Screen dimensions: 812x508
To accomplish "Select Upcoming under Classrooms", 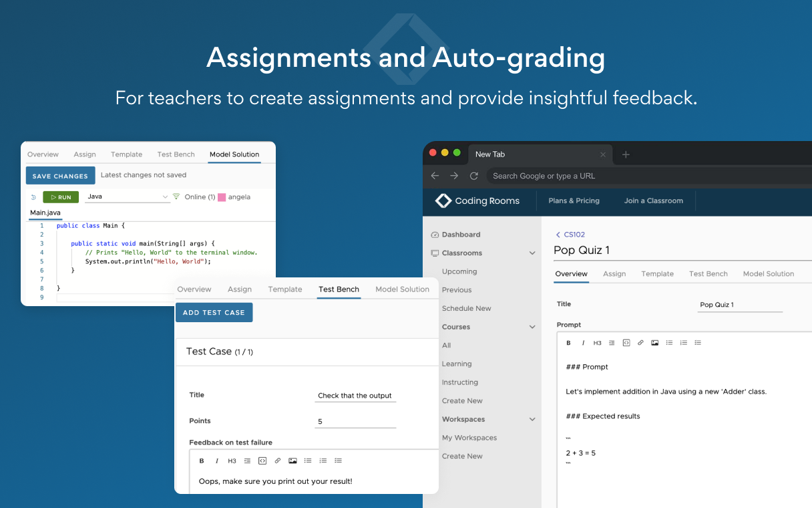I will (459, 271).
